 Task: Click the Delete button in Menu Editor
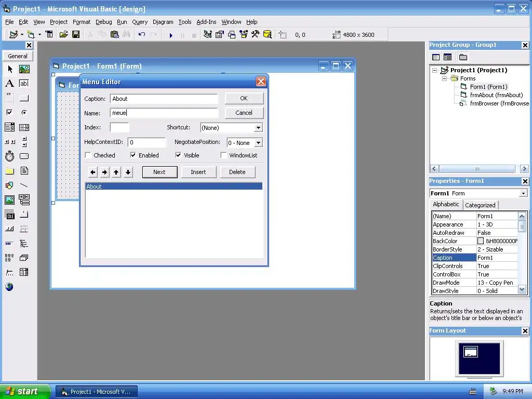click(237, 172)
